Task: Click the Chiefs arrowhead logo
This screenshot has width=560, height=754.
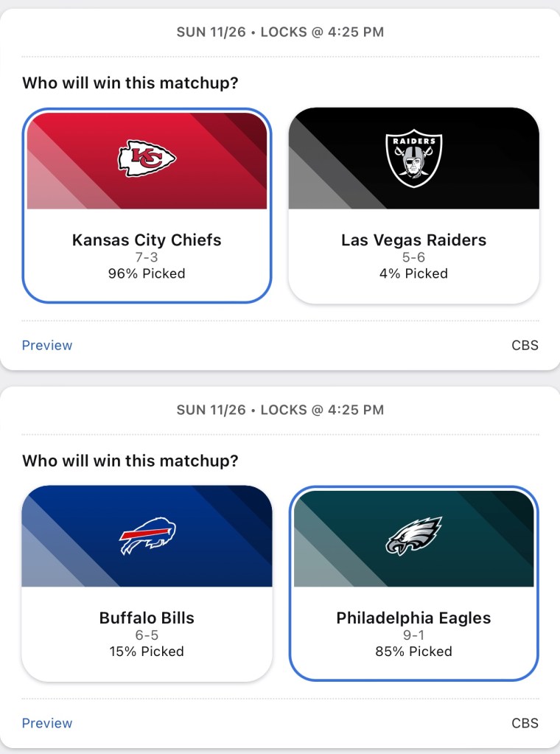Action: click(x=147, y=158)
